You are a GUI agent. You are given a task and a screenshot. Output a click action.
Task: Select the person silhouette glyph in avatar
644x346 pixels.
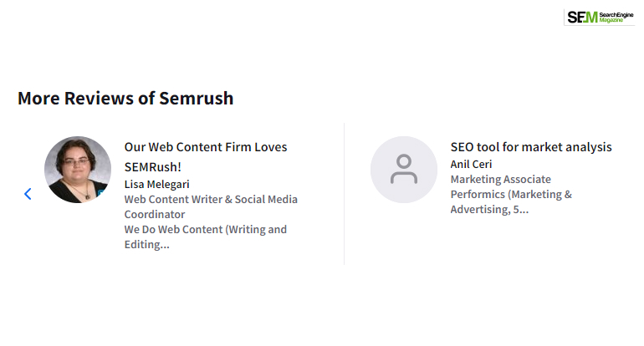(x=404, y=169)
